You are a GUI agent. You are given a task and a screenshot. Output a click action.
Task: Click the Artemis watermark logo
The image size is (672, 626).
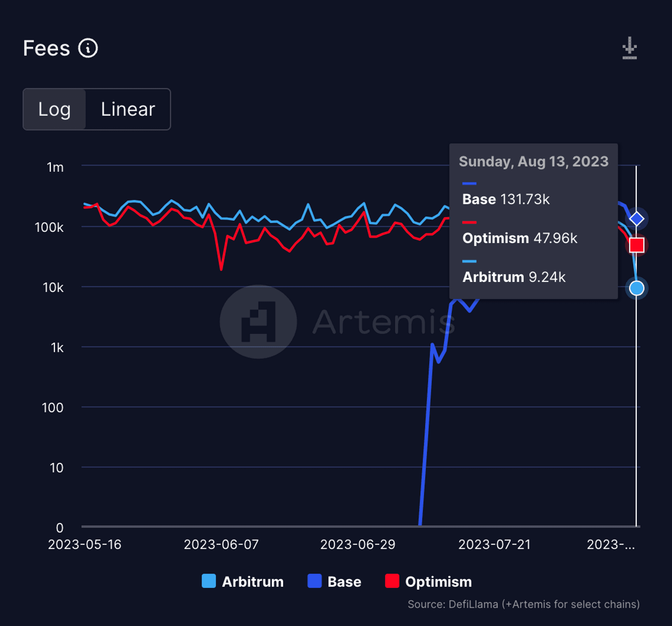tap(258, 322)
